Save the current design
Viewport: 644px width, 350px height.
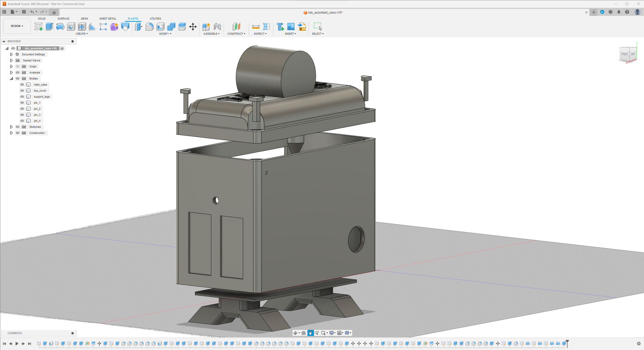click(24, 12)
